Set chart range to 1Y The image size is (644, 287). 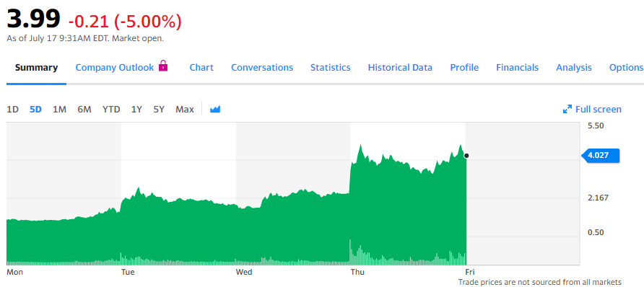(136, 110)
